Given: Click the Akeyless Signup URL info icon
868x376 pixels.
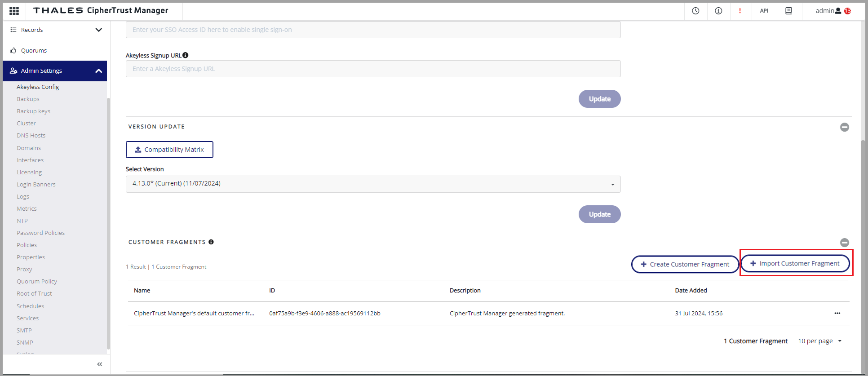Looking at the screenshot, I should 186,55.
